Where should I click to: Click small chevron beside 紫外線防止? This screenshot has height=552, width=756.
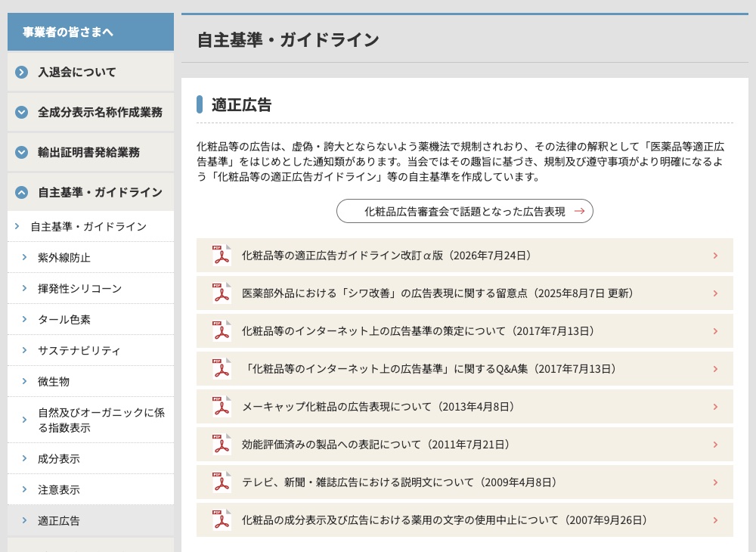pyautogui.click(x=24, y=257)
